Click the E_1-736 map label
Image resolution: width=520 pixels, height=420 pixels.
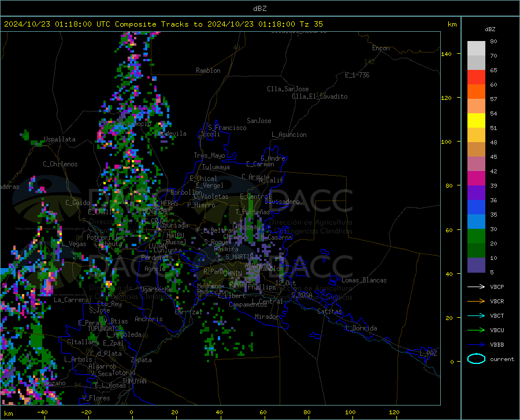pos(357,75)
